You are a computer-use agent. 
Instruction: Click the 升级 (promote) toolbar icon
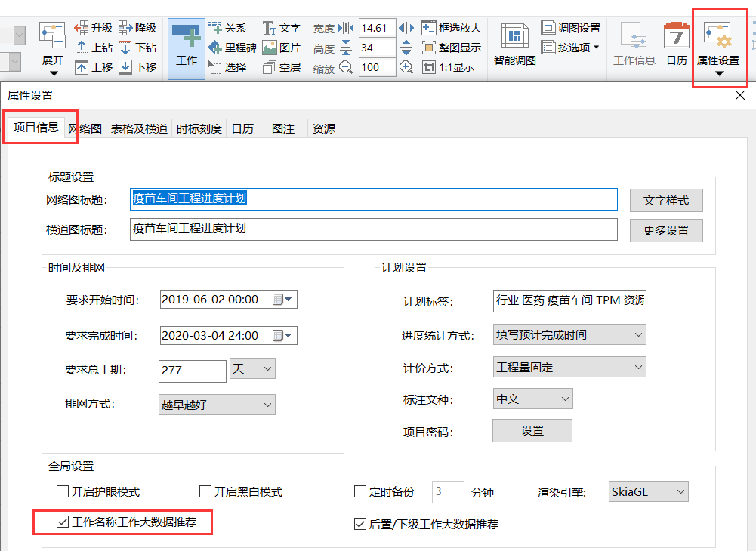point(93,28)
